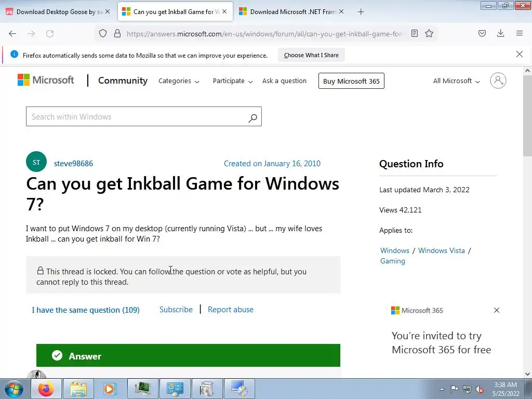
Task: Open Windows Explorer from the taskbar
Action: (x=78, y=389)
